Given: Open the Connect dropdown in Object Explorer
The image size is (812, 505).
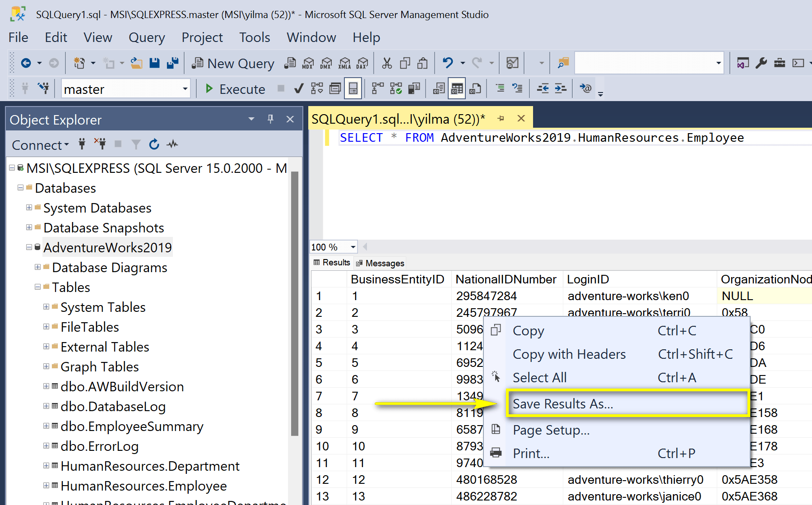Looking at the screenshot, I should pyautogui.click(x=40, y=145).
